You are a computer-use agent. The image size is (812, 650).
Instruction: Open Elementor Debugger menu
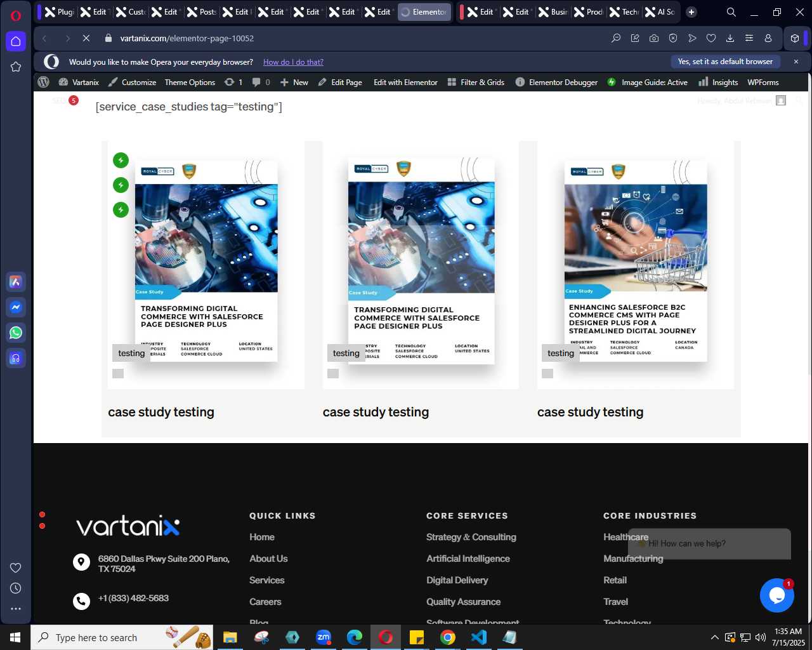point(556,82)
